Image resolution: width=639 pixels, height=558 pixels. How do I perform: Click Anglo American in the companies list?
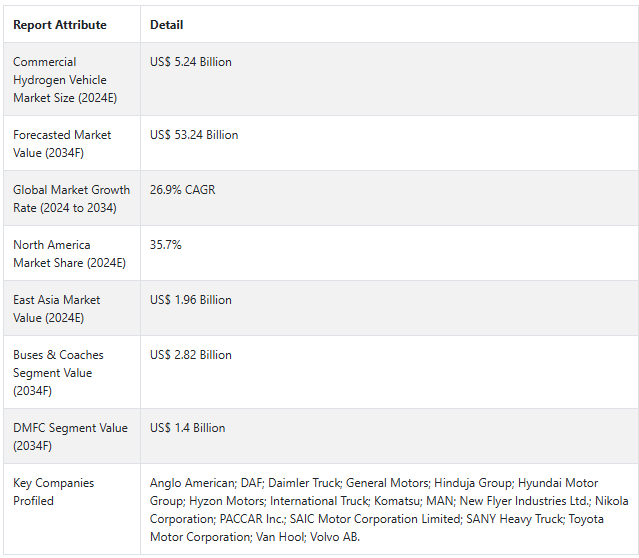tap(192, 483)
